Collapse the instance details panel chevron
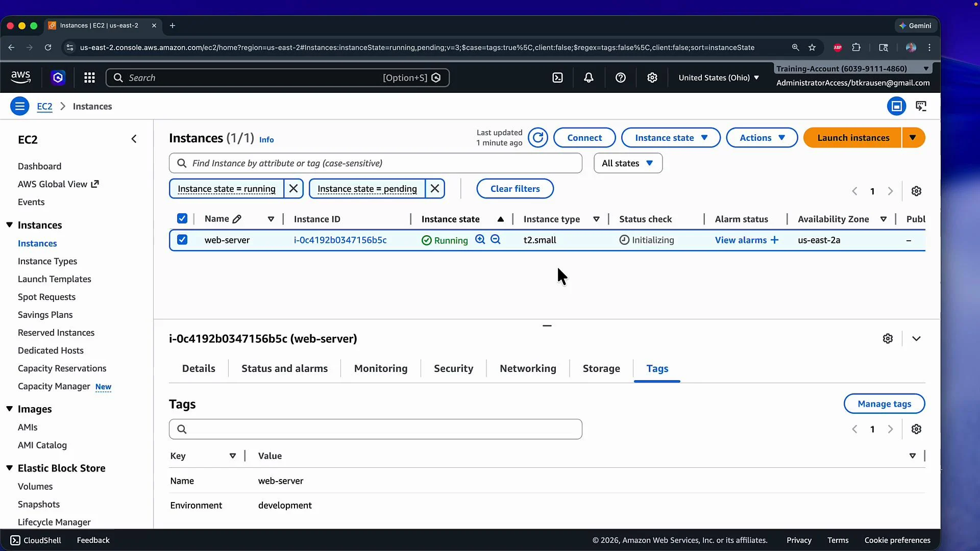 point(916,339)
